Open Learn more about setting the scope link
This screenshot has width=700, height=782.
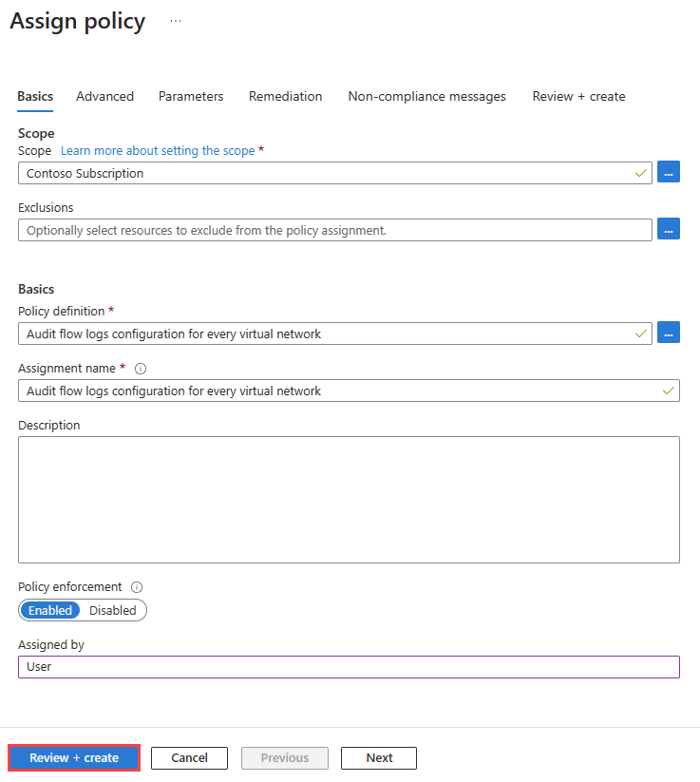[158, 150]
